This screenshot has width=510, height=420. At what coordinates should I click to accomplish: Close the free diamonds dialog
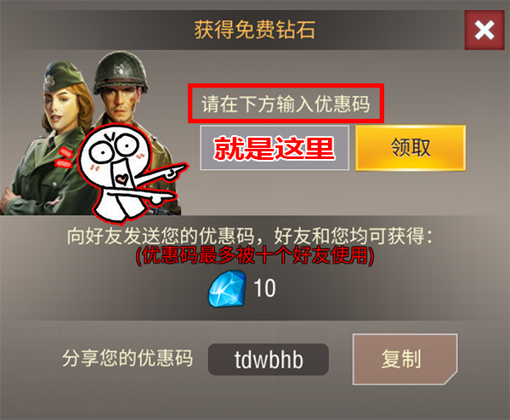point(484,30)
